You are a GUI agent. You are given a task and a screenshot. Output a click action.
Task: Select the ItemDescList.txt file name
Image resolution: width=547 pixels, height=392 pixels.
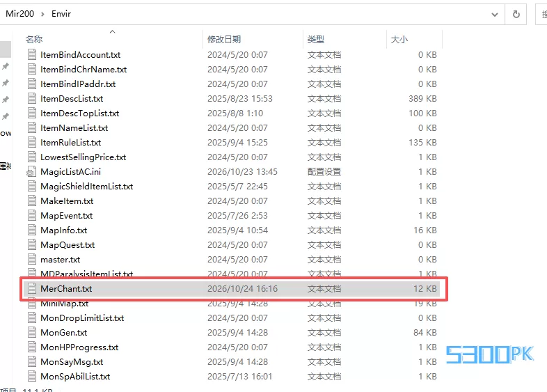pos(72,99)
